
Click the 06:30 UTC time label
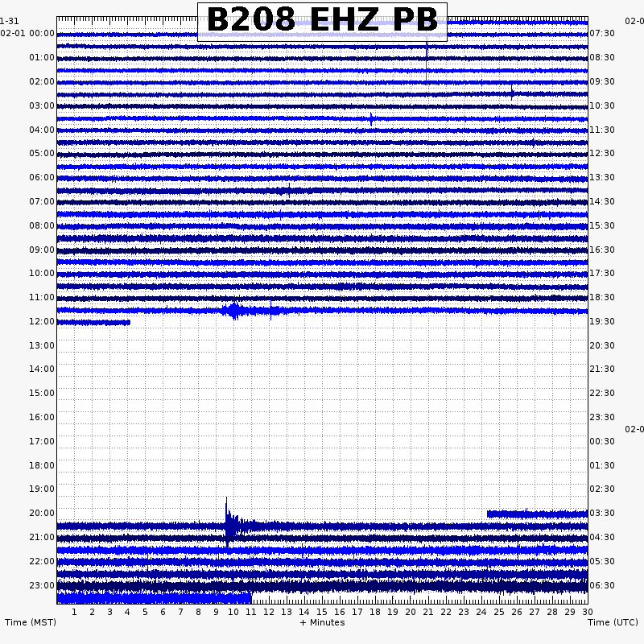coord(602,585)
